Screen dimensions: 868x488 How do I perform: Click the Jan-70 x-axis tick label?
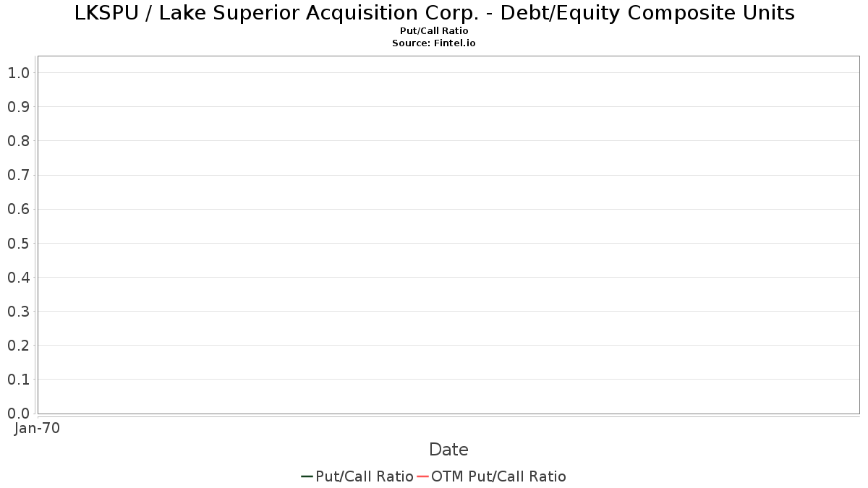37,428
